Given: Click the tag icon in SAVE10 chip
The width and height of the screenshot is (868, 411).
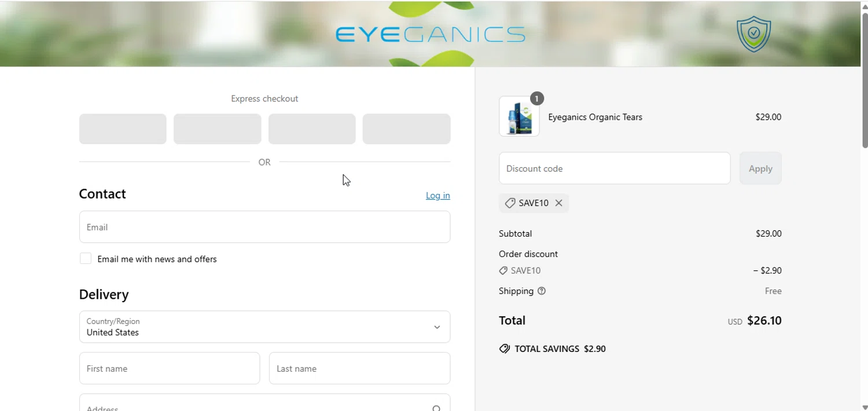Looking at the screenshot, I should coord(510,203).
